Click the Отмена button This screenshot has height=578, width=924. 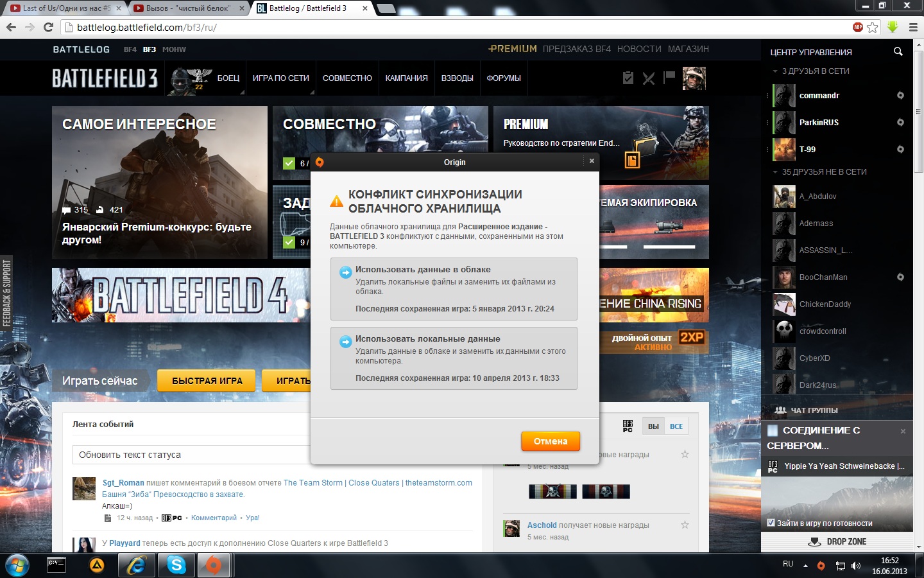[x=551, y=441]
